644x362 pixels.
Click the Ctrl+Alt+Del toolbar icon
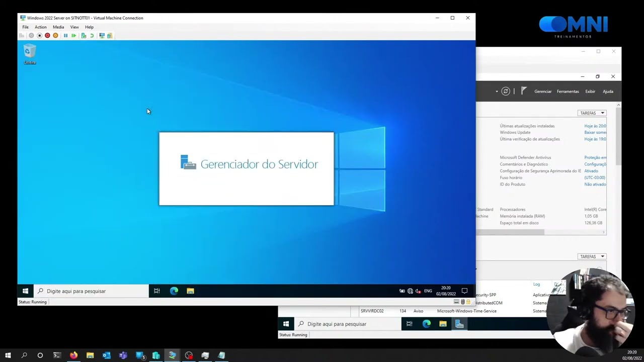click(x=22, y=36)
